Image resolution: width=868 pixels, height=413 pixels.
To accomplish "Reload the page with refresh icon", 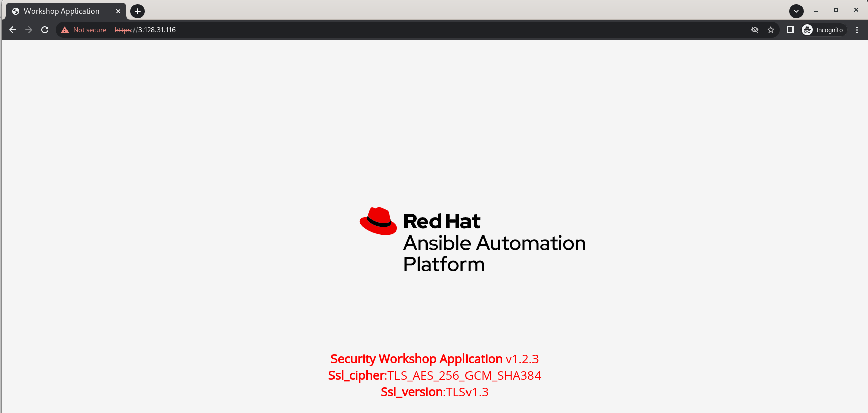I will pyautogui.click(x=45, y=30).
